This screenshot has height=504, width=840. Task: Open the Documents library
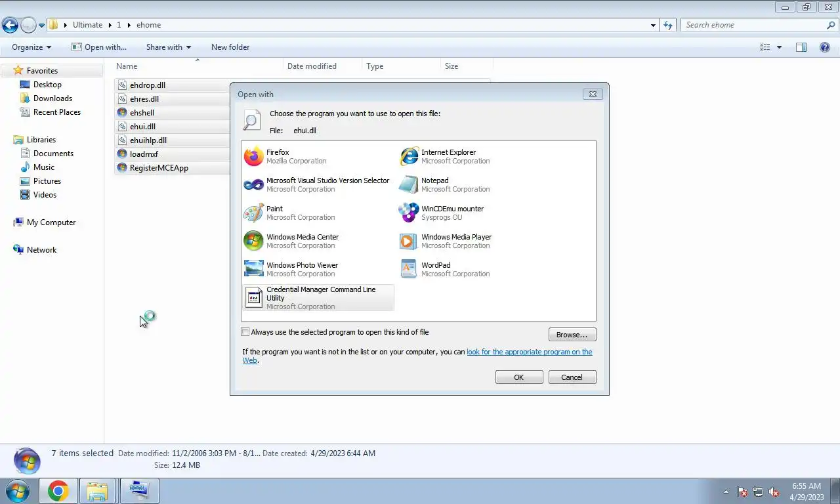pos(53,154)
